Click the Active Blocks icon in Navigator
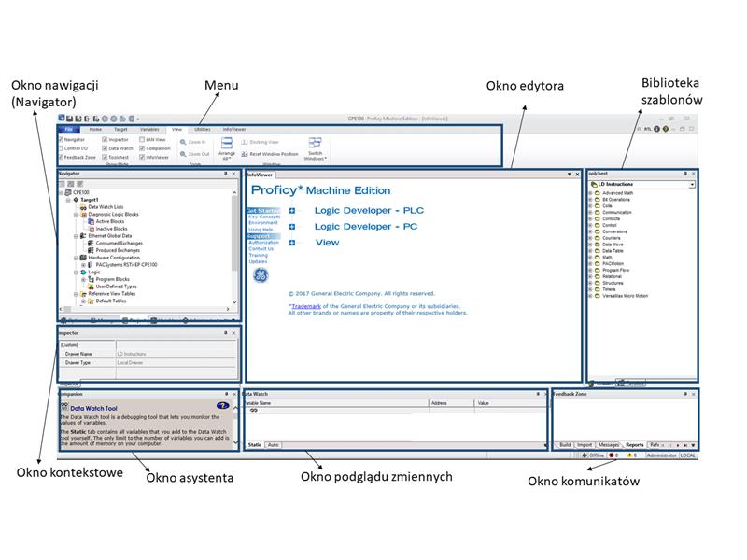 92,221
